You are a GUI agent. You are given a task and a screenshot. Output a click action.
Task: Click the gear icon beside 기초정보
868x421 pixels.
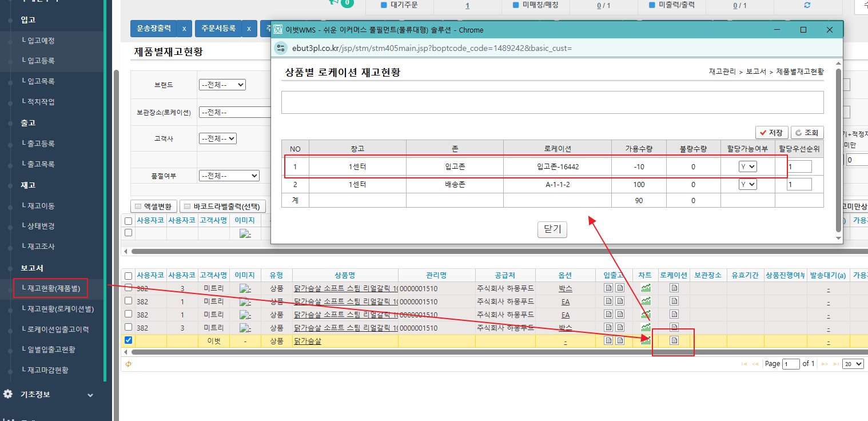[x=8, y=394]
